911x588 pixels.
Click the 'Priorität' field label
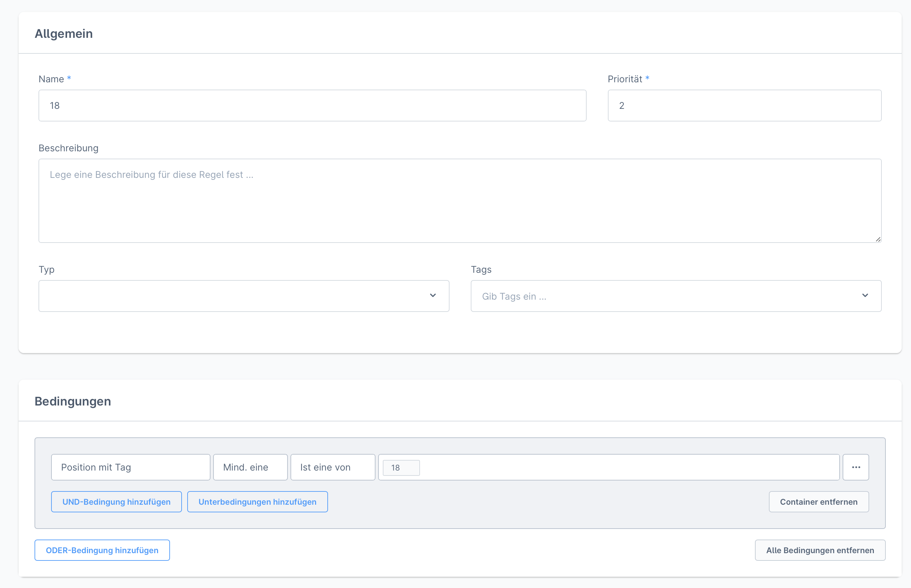[625, 79]
